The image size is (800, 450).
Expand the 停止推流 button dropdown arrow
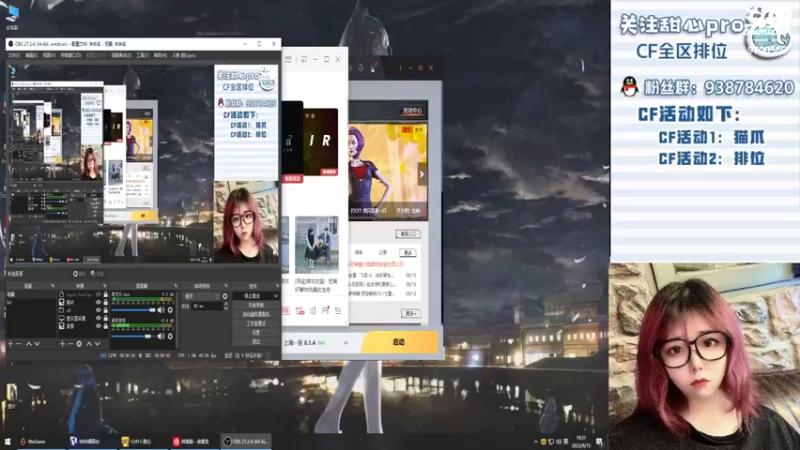[276, 296]
